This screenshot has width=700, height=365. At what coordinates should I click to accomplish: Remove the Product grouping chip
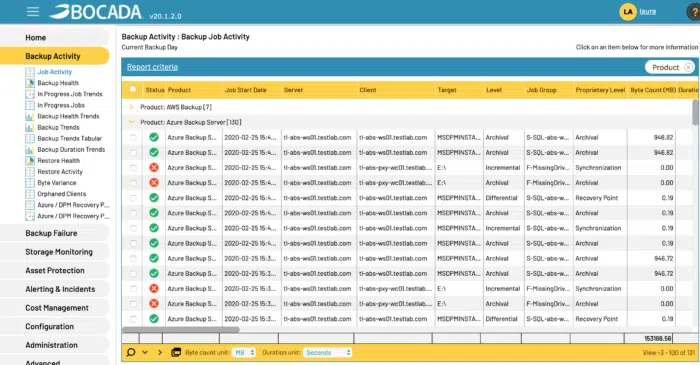point(688,67)
